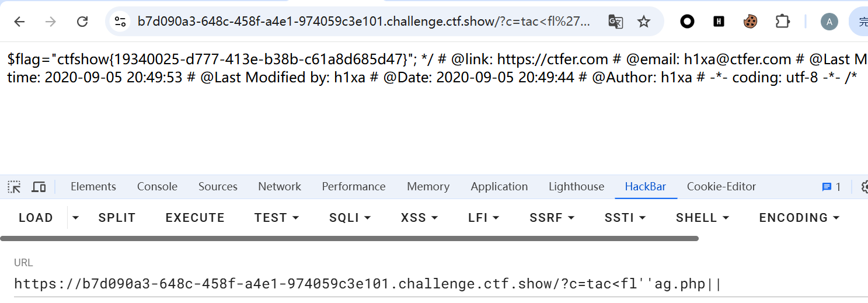This screenshot has width=868, height=303.
Task: Click the browser back arrow
Action: coord(20,22)
